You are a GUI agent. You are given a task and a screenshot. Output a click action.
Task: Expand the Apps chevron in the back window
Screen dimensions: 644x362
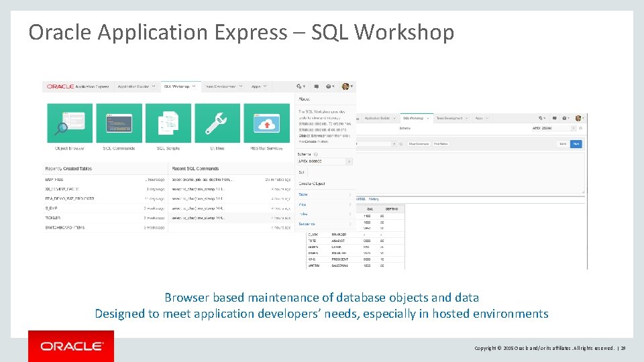(x=487, y=118)
